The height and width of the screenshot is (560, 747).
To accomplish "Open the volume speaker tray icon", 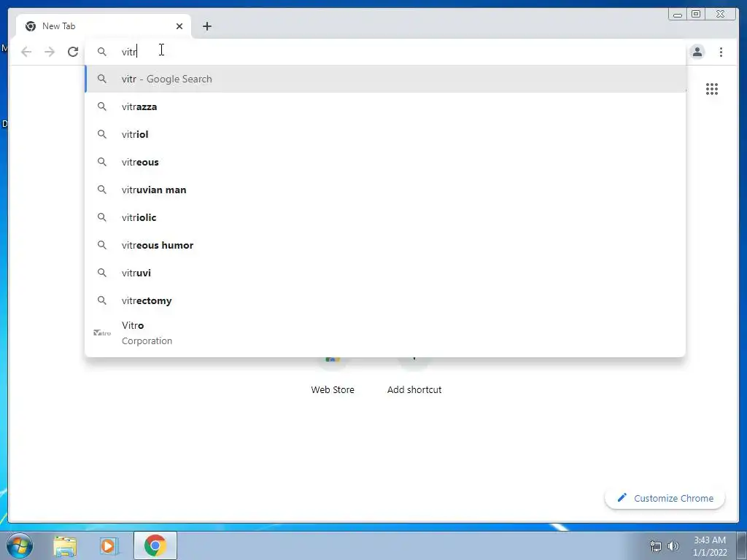I will pyautogui.click(x=673, y=546).
